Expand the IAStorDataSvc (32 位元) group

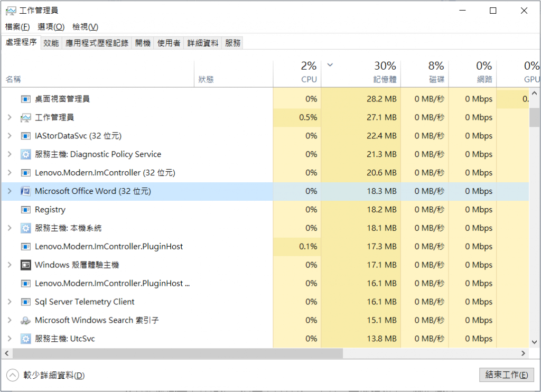[10, 136]
